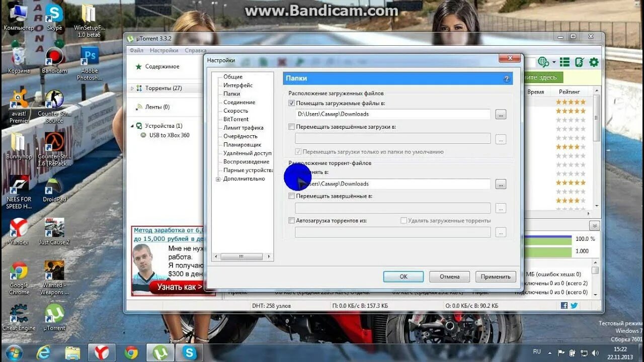
Task: Browse torrent-files folder '...' button beside second path
Action: point(501,184)
